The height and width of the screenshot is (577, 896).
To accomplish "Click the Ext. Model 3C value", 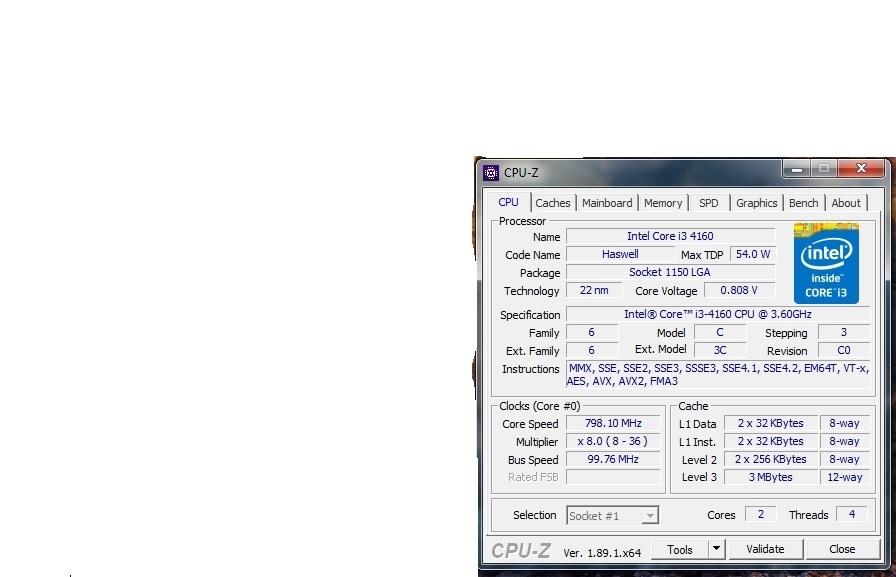I will click(x=720, y=350).
